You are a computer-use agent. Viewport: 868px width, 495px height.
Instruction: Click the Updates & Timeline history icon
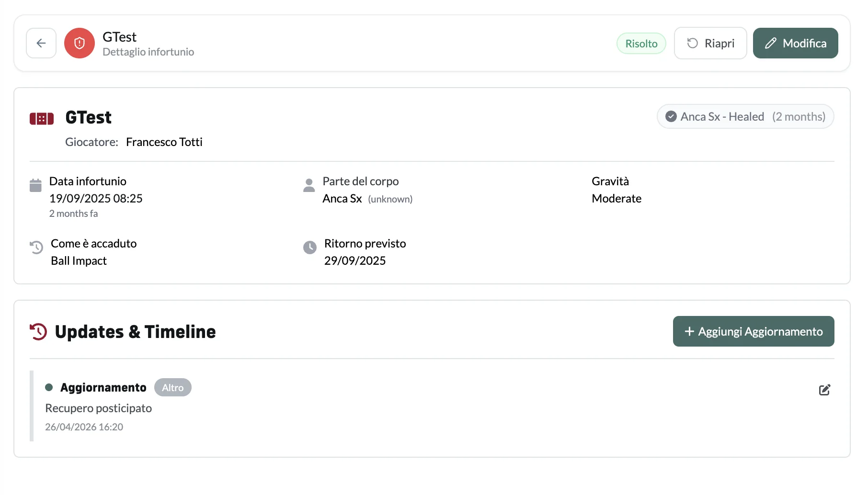(x=38, y=332)
